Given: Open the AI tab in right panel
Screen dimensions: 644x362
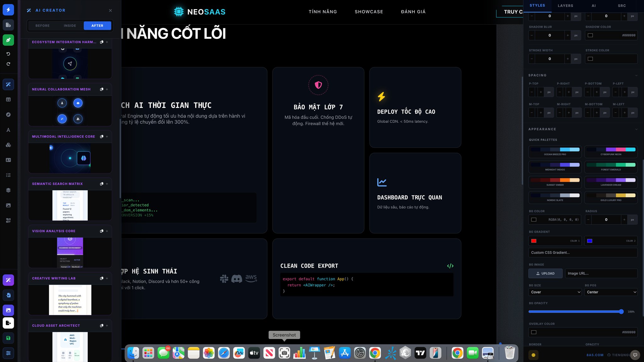Looking at the screenshot, I should point(594,6).
